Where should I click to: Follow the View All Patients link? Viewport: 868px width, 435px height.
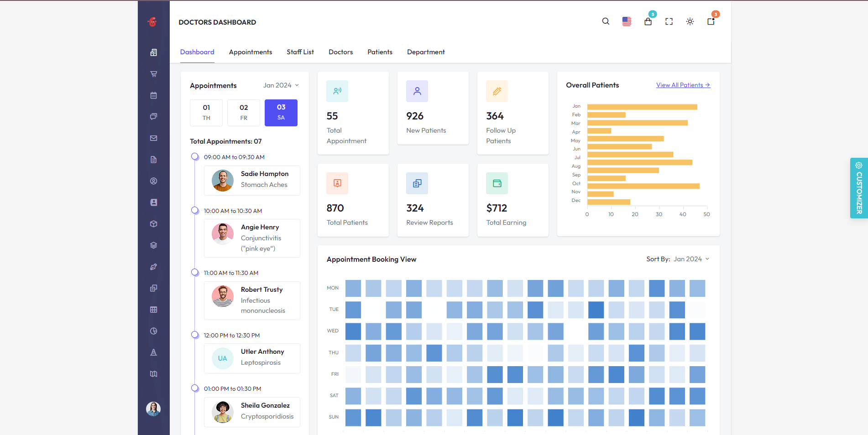tap(683, 85)
